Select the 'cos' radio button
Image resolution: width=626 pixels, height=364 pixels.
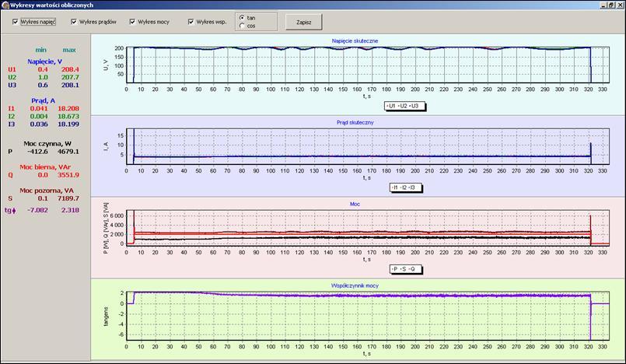242,26
